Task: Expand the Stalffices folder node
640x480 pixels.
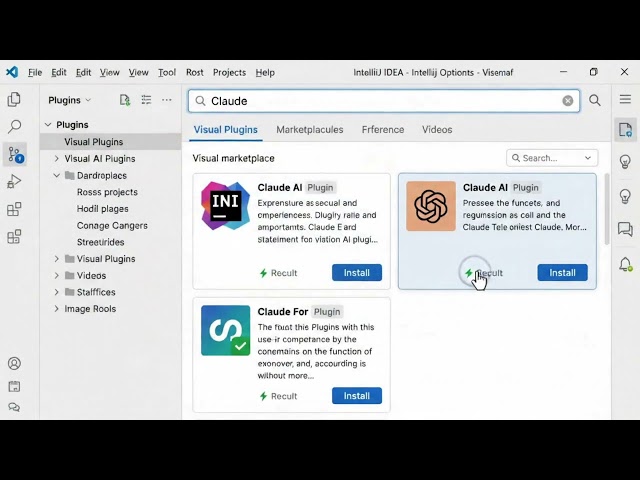Action: [x=57, y=292]
